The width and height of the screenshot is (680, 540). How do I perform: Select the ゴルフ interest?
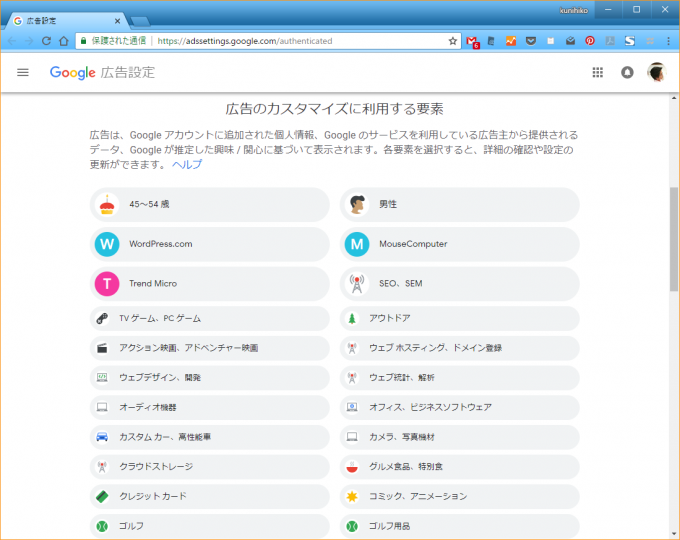point(209,526)
